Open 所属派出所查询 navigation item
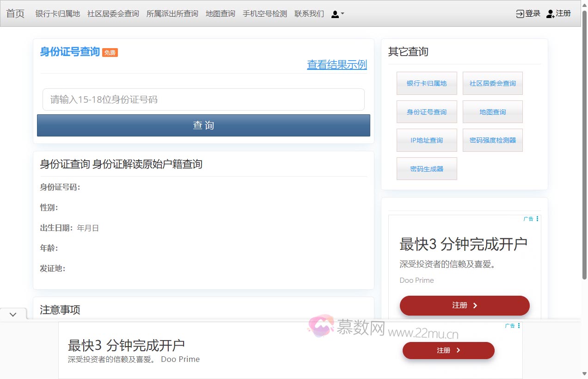Viewport: 588px width, 379px height. [x=172, y=14]
